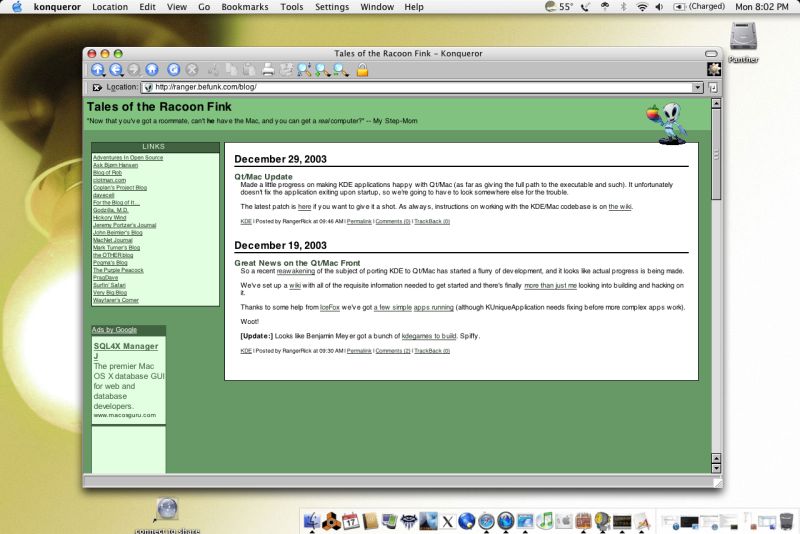Screen dimensions: 800x534
Task: Click the scroll down arrow on page scrollbar
Action: [x=715, y=468]
